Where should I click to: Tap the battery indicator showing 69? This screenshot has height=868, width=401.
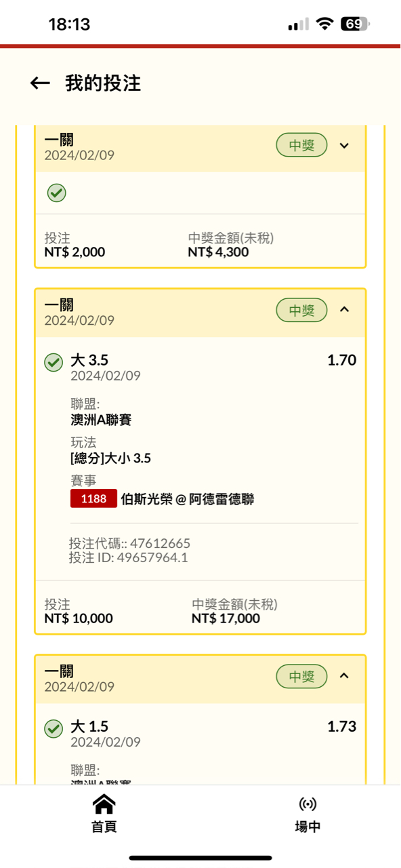pyautogui.click(x=356, y=24)
